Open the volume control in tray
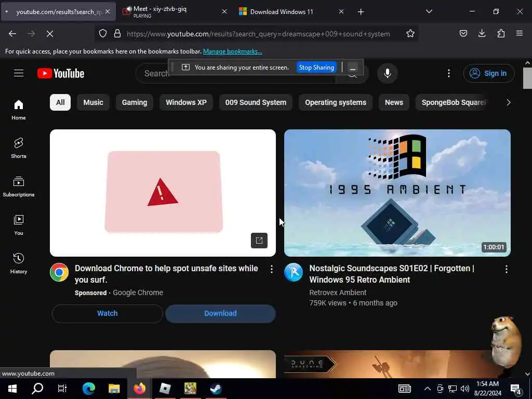This screenshot has width=532, height=399. (x=465, y=389)
